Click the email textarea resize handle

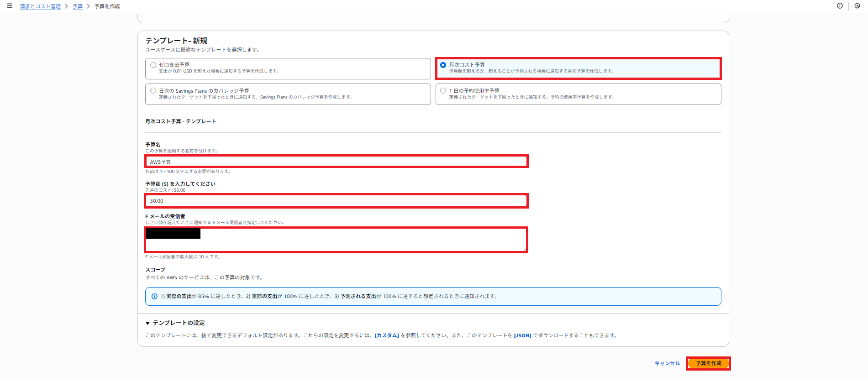tap(525, 249)
